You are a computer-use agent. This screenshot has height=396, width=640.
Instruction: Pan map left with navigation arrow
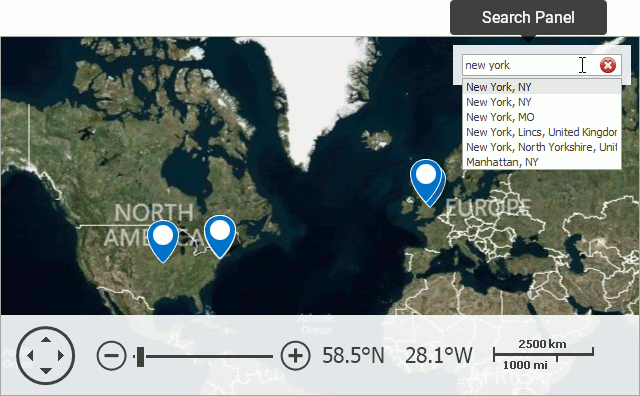(30, 355)
